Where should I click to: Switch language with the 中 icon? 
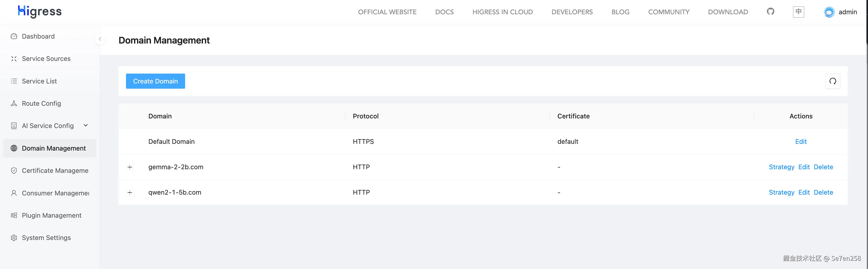click(x=798, y=12)
